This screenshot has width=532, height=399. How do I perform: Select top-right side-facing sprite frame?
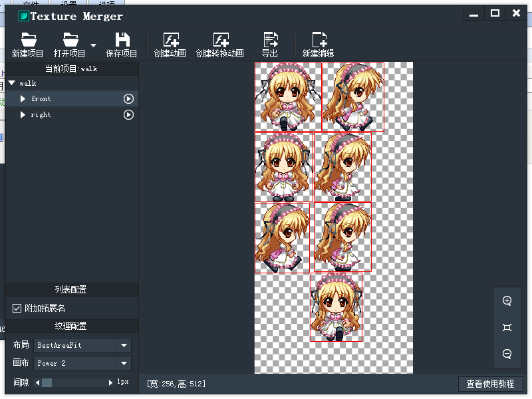point(353,97)
